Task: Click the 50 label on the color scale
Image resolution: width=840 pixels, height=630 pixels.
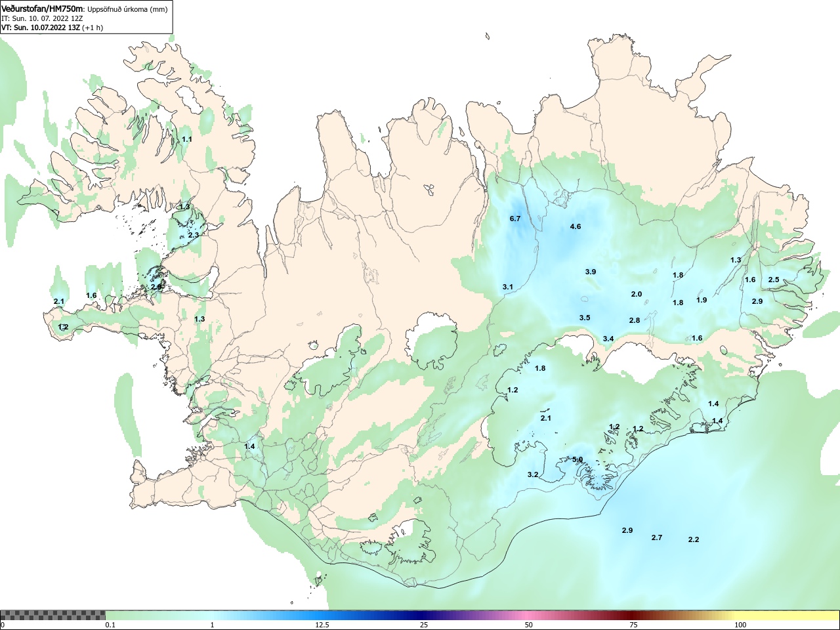Action: coord(529,625)
